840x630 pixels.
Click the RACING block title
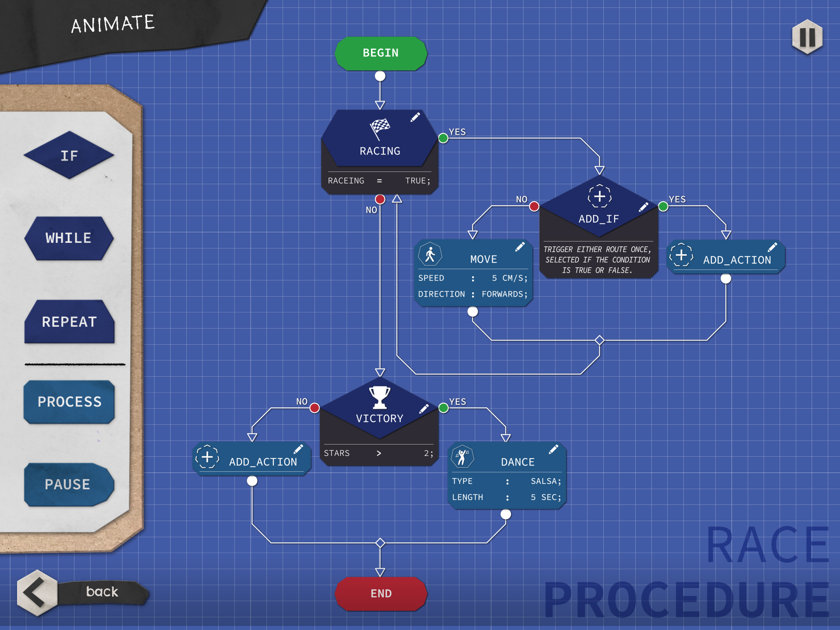(380, 151)
